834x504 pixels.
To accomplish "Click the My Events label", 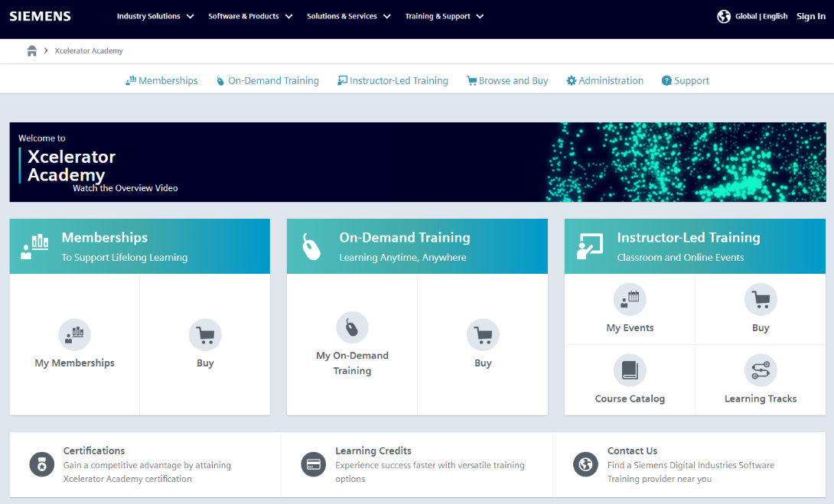I will [630, 328].
